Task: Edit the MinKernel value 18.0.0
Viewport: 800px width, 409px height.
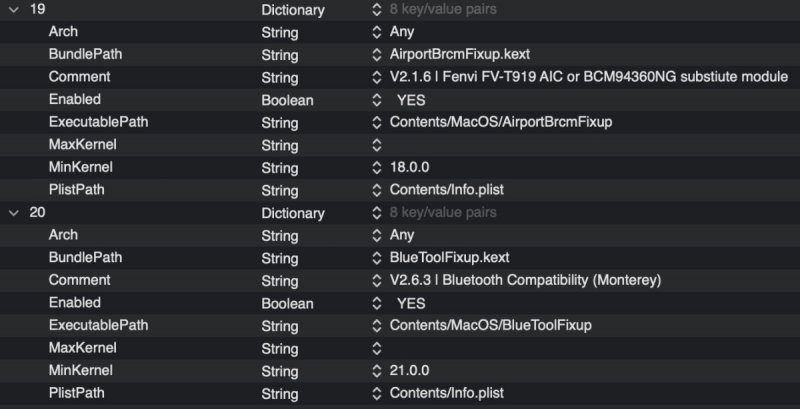Action: [413, 168]
